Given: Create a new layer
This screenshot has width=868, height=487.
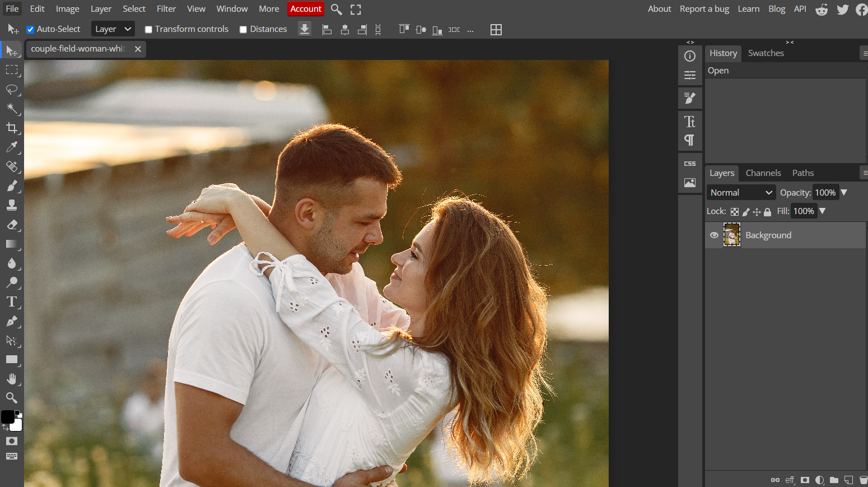Looking at the screenshot, I should pos(848,480).
